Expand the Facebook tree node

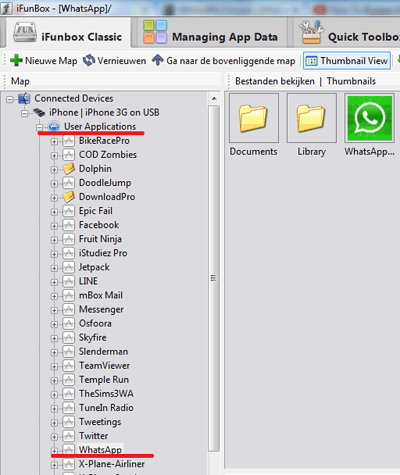(x=54, y=226)
